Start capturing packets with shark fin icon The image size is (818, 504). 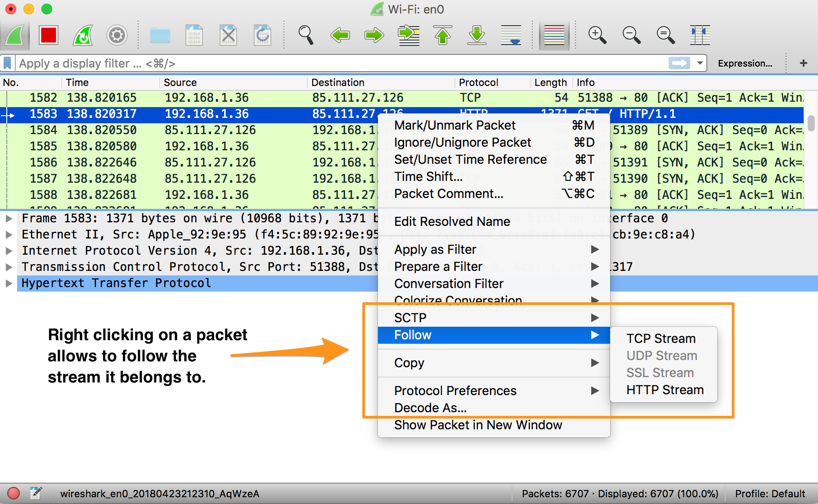[14, 35]
